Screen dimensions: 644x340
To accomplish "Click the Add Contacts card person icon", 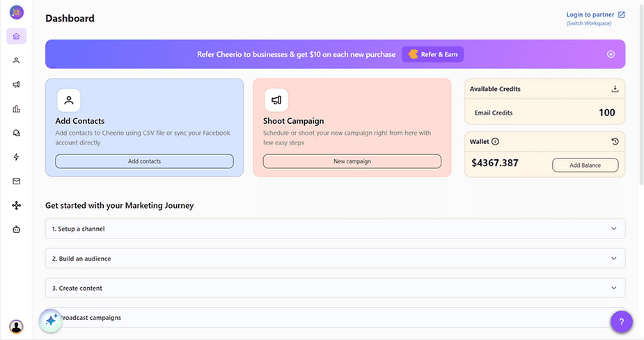I will 69,100.
